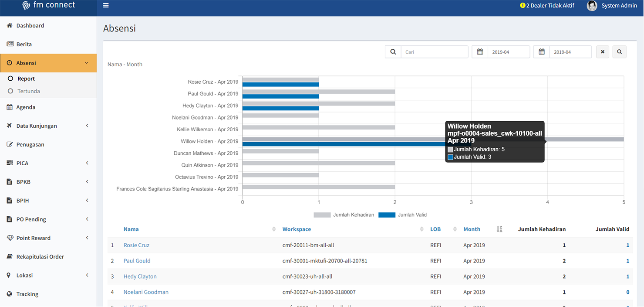Collapse the Absensi menu chevron
This screenshot has height=307, width=644.
(87, 63)
